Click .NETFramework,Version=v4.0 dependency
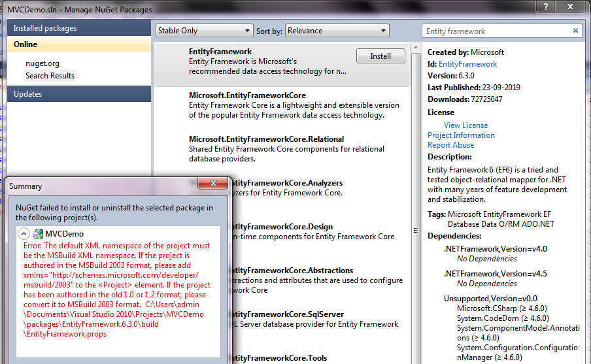591x364 pixels. coord(496,249)
